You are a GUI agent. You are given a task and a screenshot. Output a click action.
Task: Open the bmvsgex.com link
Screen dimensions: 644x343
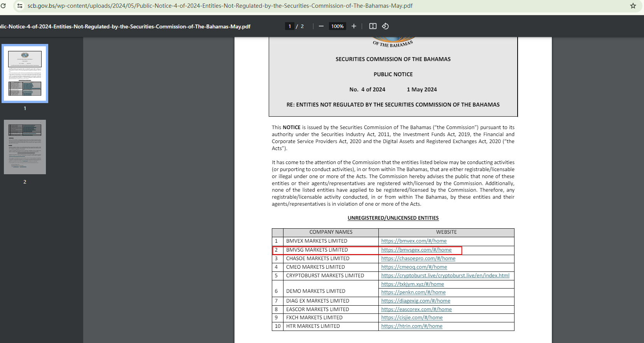pos(416,250)
